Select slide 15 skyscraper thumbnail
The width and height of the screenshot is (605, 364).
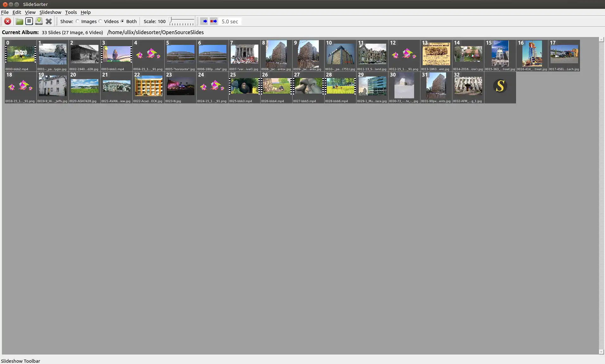pyautogui.click(x=500, y=55)
